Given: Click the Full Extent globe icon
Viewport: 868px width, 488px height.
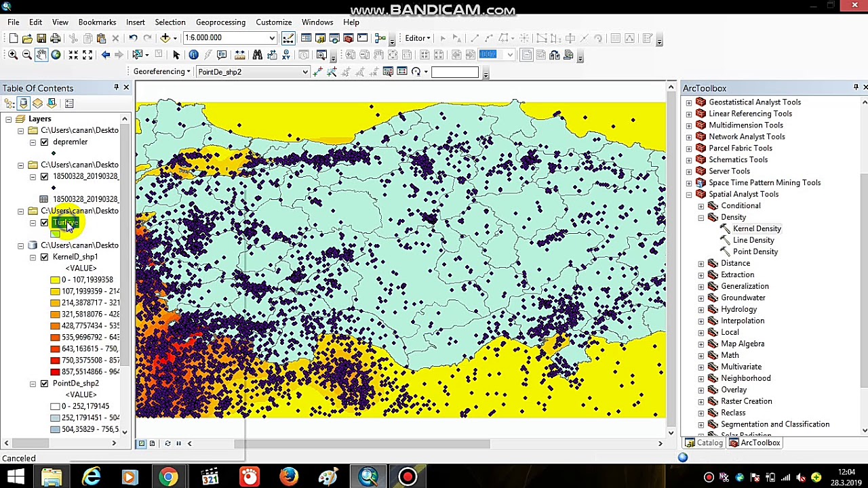Looking at the screenshot, I should 56,55.
